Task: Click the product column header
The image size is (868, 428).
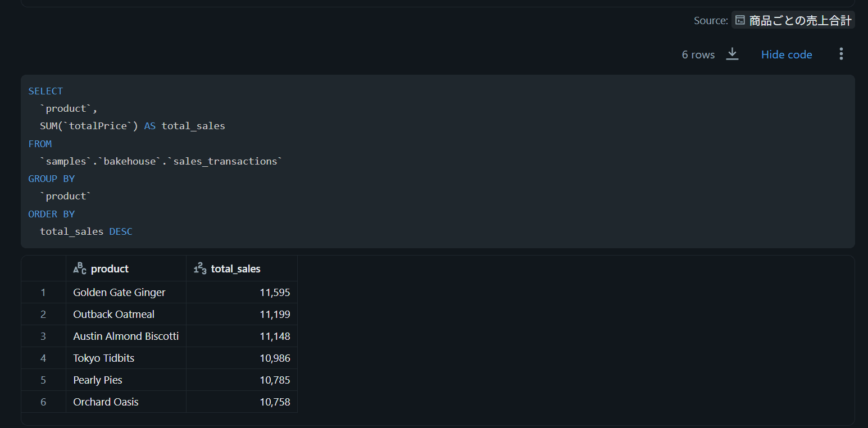Action: click(x=110, y=268)
